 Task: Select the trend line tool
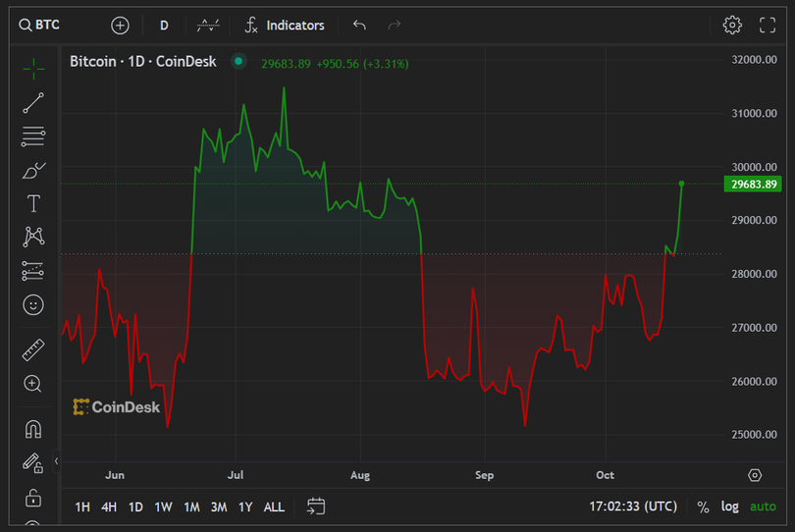[33, 103]
